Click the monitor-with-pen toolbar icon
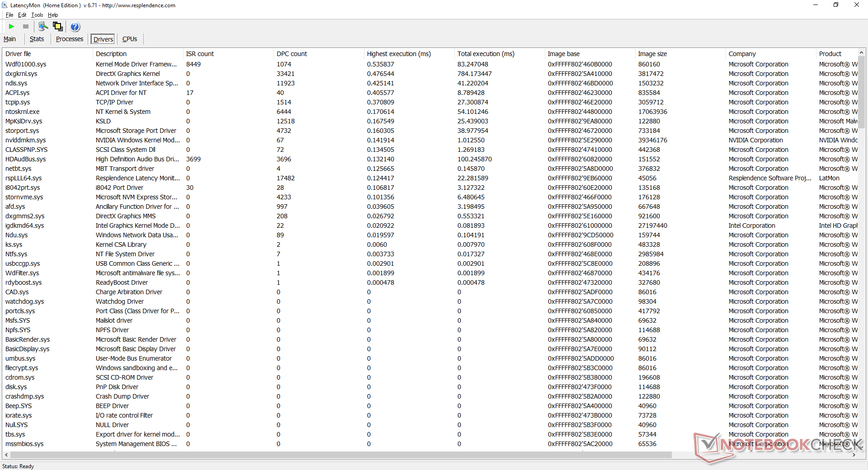868x470 pixels. click(x=43, y=27)
